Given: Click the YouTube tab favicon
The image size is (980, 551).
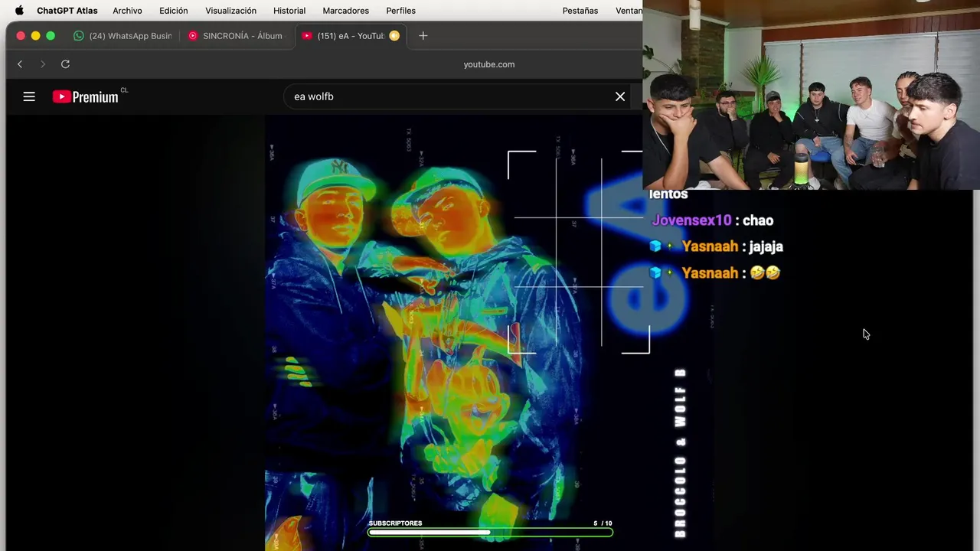Looking at the screenshot, I should (307, 36).
